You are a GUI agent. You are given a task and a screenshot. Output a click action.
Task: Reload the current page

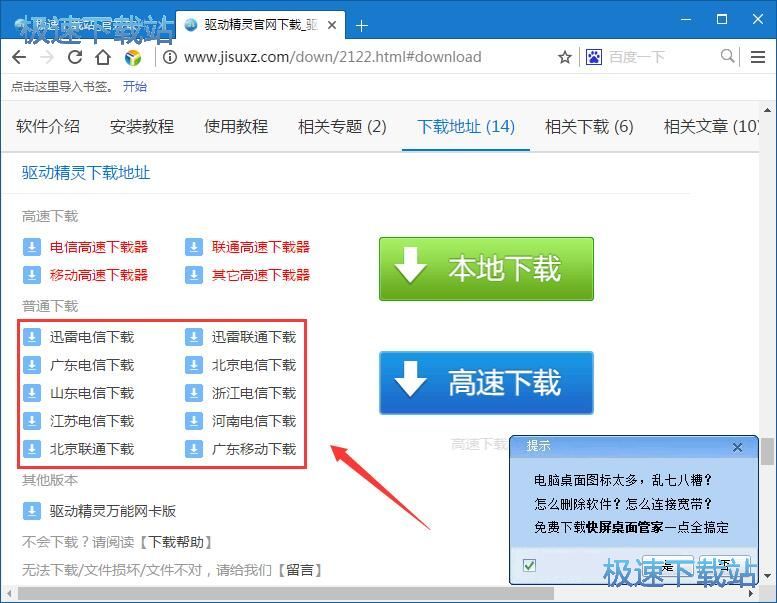pyautogui.click(x=75, y=57)
